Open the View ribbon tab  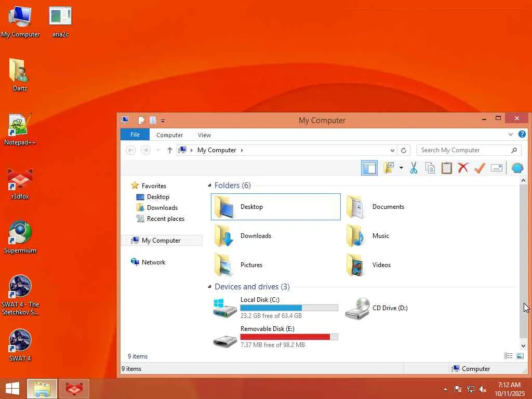tap(204, 135)
